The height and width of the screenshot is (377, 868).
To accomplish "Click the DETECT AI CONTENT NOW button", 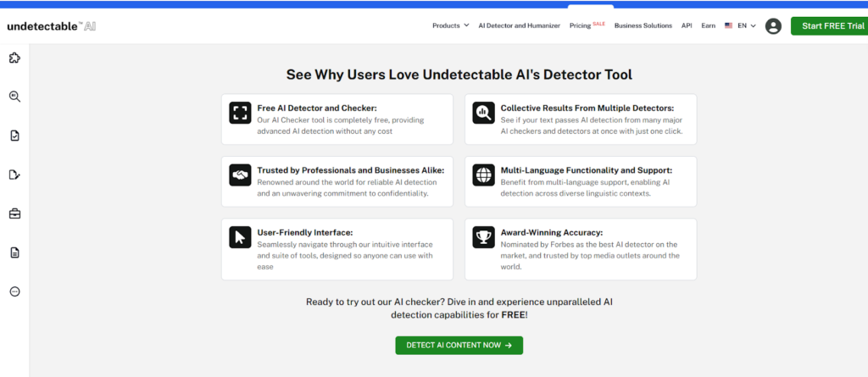I will (x=459, y=346).
